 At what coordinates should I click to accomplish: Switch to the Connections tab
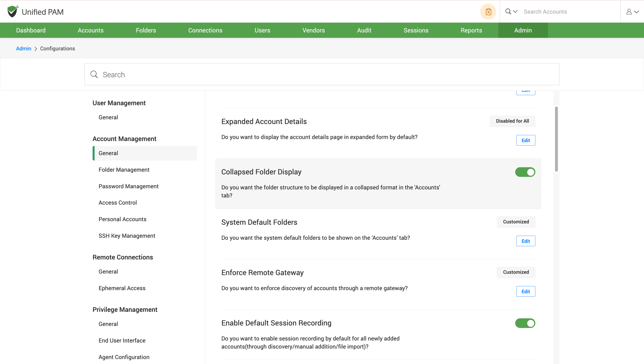tap(205, 30)
